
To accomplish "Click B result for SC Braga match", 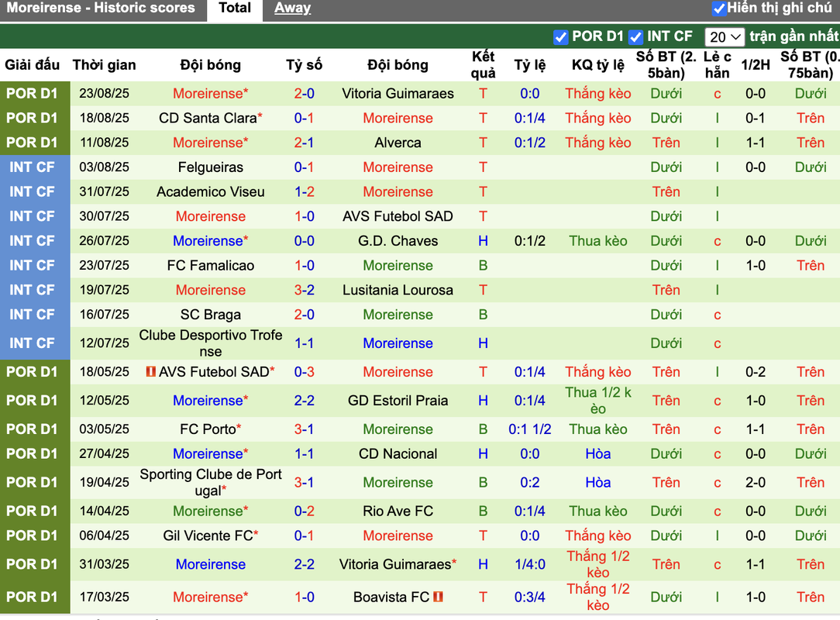I will [x=484, y=315].
